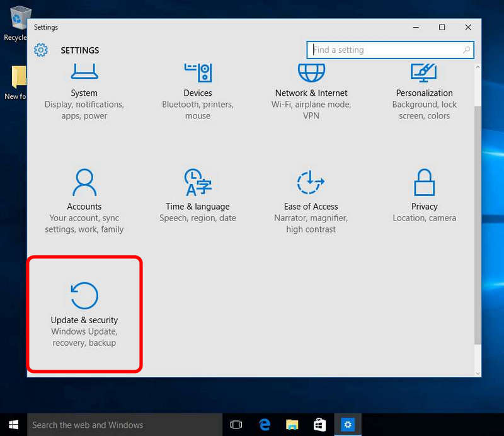504x436 pixels.
Task: Click 'Narrator, magnifier, high contrast' description
Action: tap(311, 224)
